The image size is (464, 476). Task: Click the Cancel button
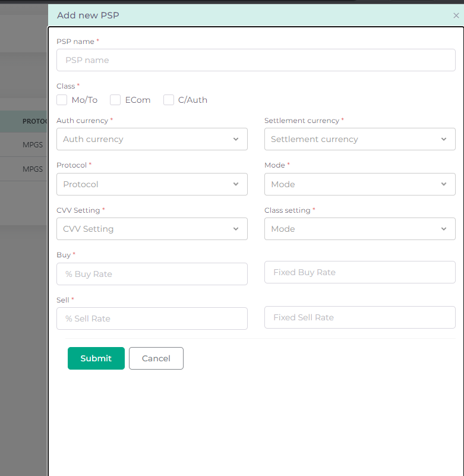tap(156, 358)
